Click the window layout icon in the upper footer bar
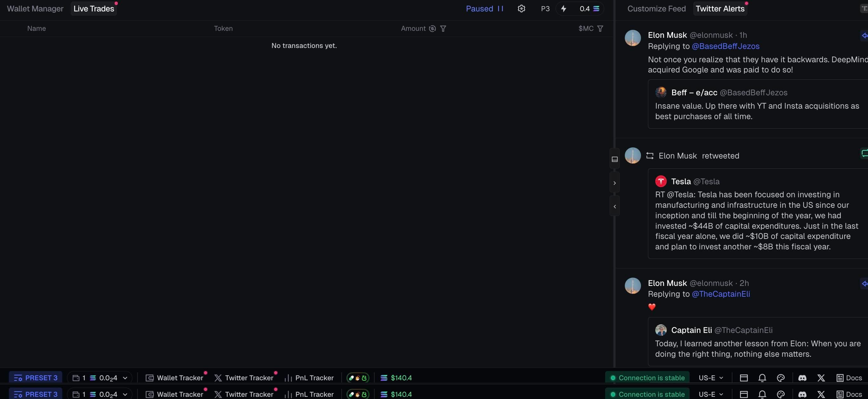The height and width of the screenshot is (399, 868). click(x=744, y=378)
